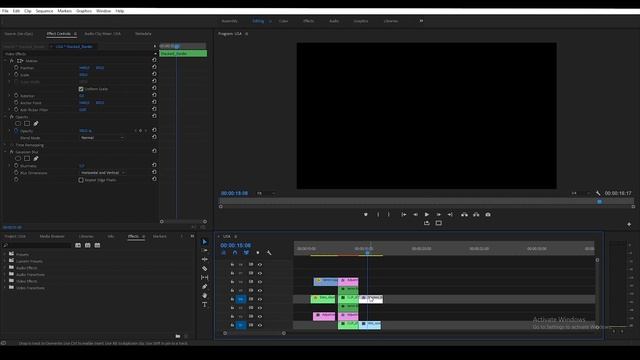The image size is (640, 360).
Task: Open the Window menu
Action: coord(103,11)
